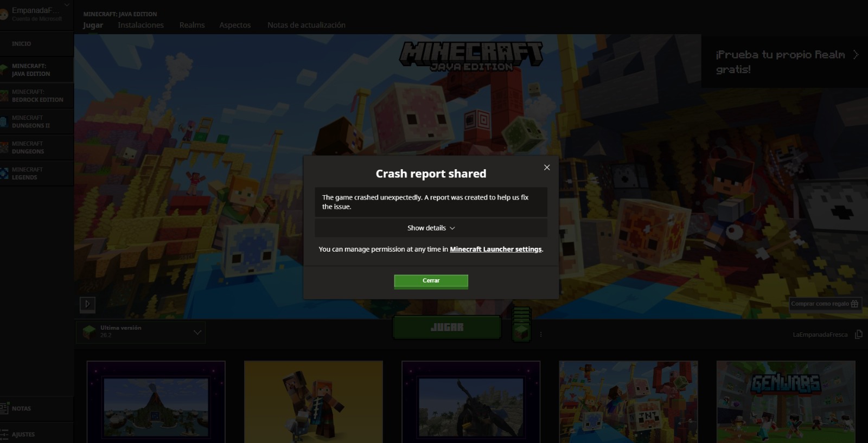
Task: Expand Show details in crash dialog
Action: [431, 228]
